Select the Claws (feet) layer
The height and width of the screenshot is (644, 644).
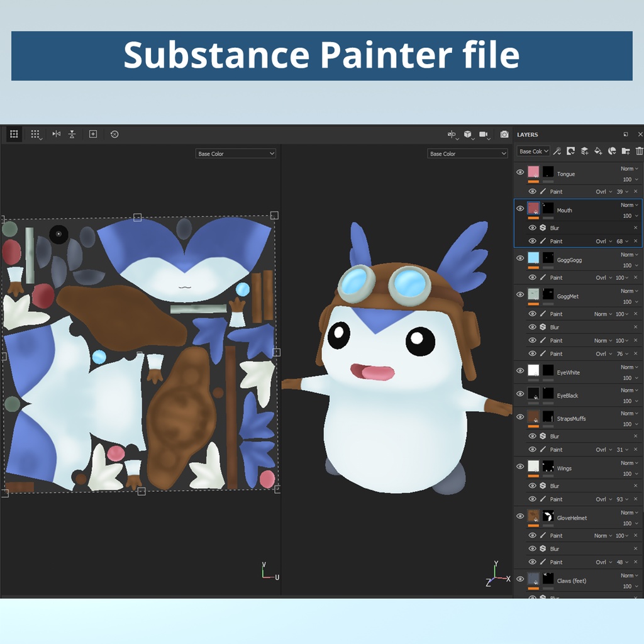(579, 580)
